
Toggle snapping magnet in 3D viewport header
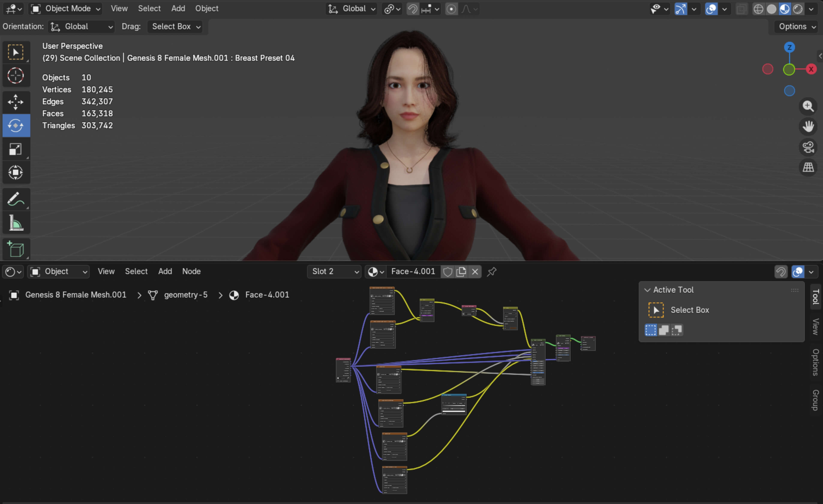point(413,9)
